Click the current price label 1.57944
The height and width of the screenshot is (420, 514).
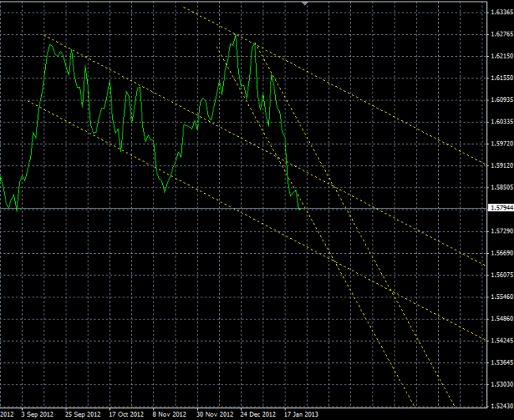coord(501,208)
